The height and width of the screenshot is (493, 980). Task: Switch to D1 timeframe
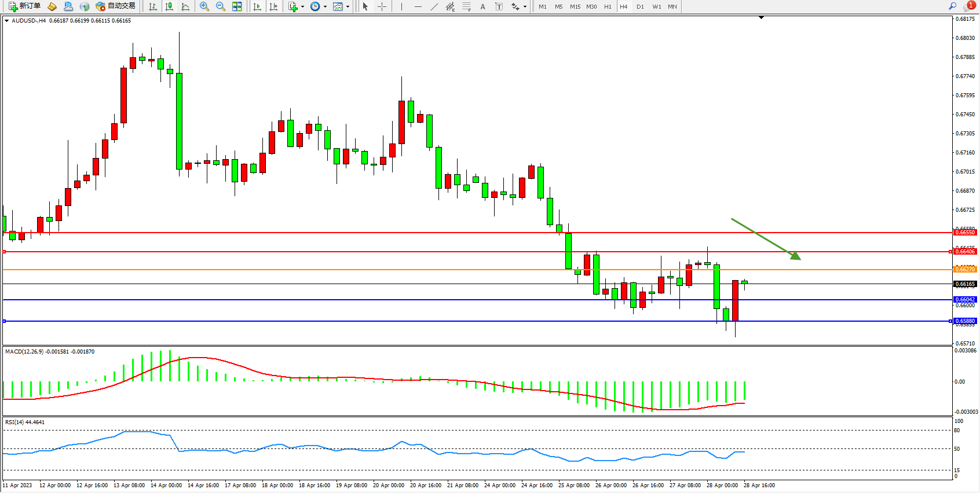[640, 6]
